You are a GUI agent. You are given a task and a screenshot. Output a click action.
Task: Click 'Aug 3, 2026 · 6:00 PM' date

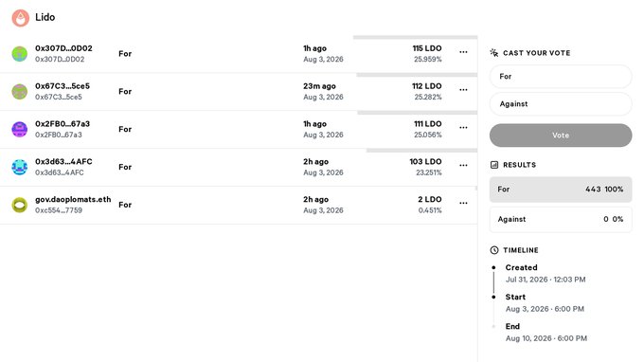pos(545,309)
